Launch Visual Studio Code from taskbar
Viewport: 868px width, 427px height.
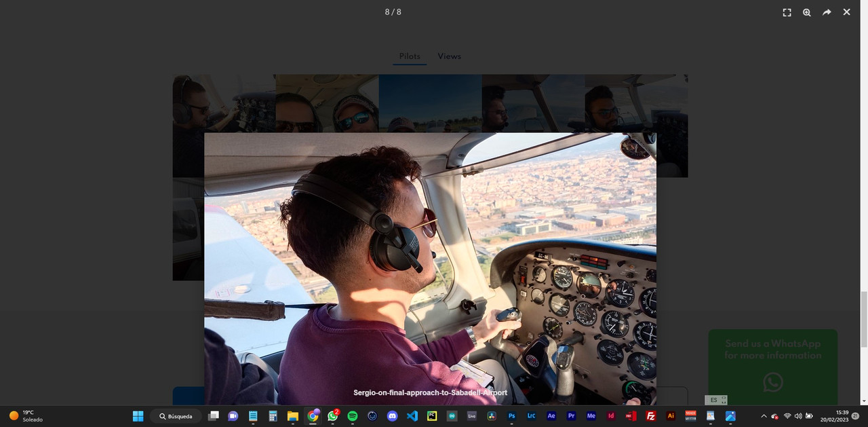(x=412, y=416)
